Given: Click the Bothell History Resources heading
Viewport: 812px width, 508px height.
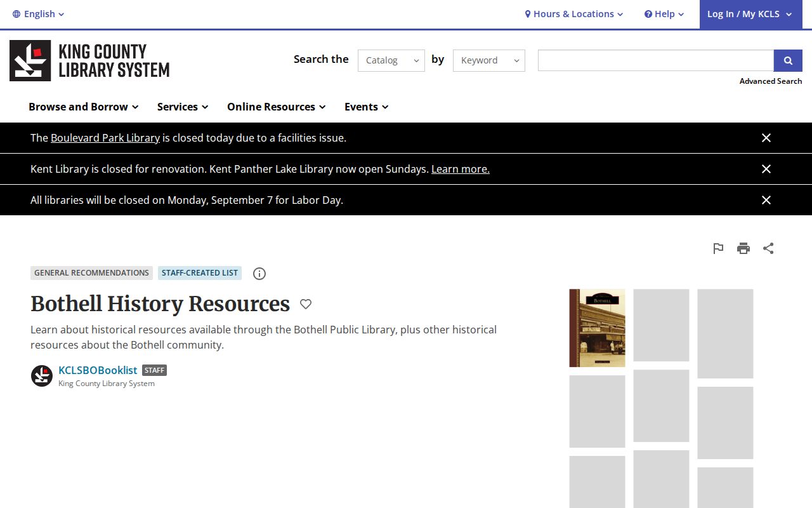Looking at the screenshot, I should (x=160, y=304).
